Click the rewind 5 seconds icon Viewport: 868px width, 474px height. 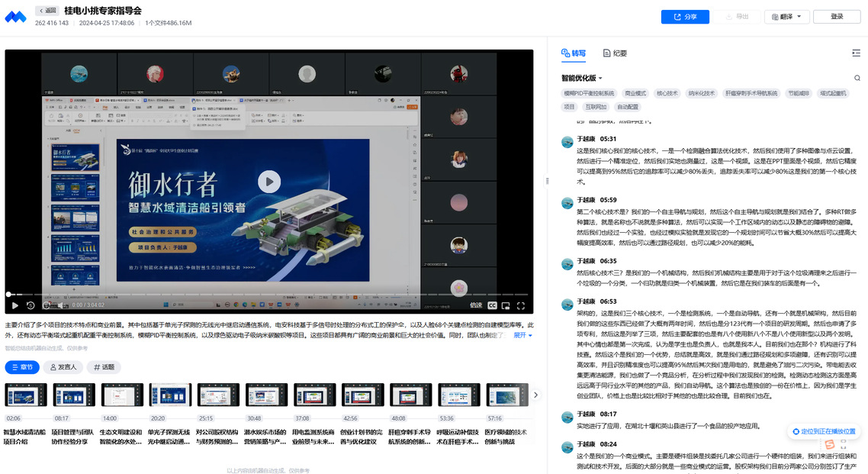(x=31, y=305)
